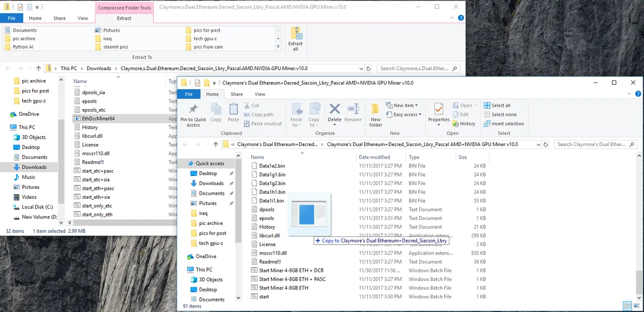Click the Rename icon
The image size is (644, 312).
(353, 109)
